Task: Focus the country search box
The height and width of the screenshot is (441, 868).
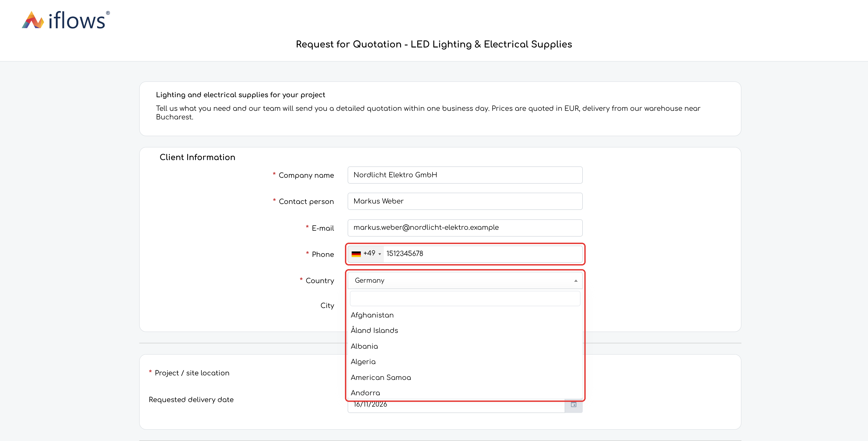Action: click(465, 299)
